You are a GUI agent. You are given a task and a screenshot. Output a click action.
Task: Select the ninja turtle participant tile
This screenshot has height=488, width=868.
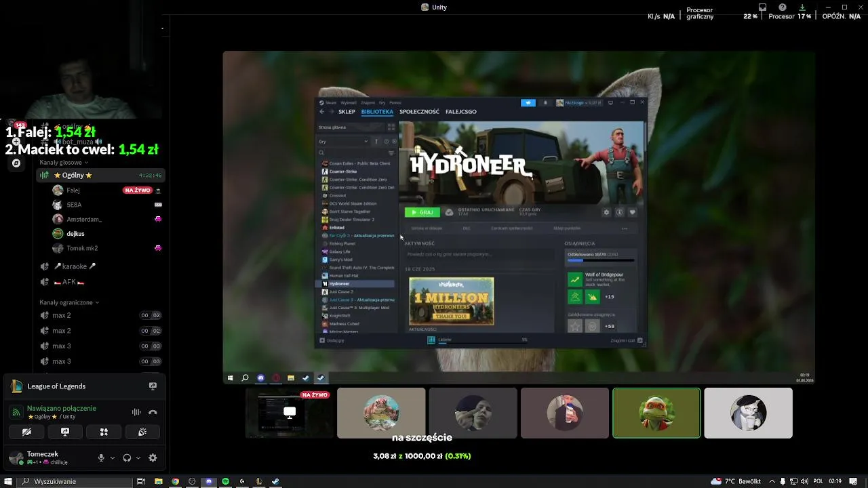(656, 413)
